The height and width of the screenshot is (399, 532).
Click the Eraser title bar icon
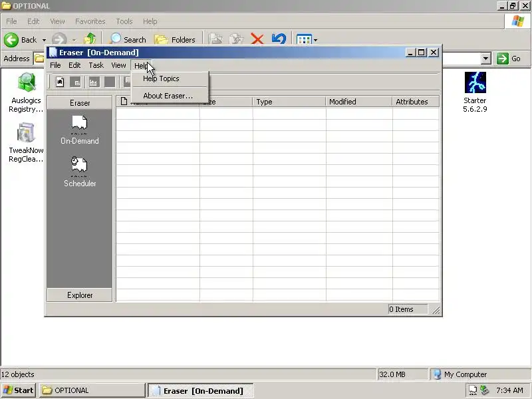[x=53, y=53]
